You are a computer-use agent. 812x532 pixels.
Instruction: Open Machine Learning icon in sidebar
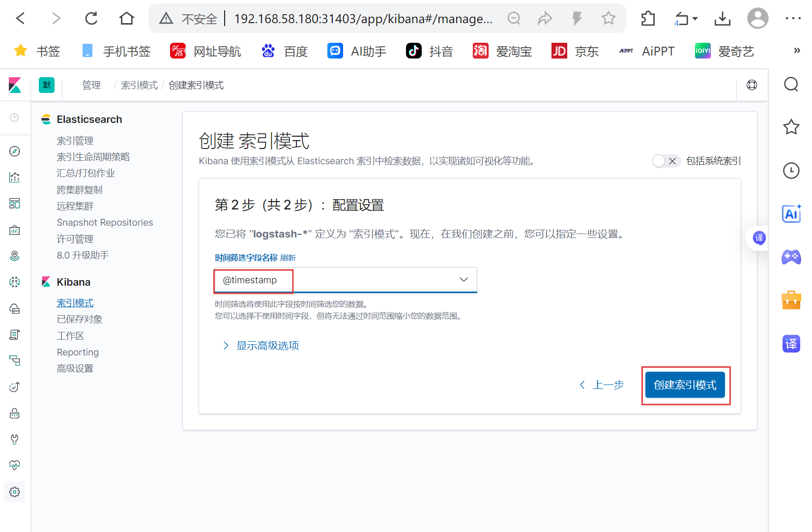(15, 282)
